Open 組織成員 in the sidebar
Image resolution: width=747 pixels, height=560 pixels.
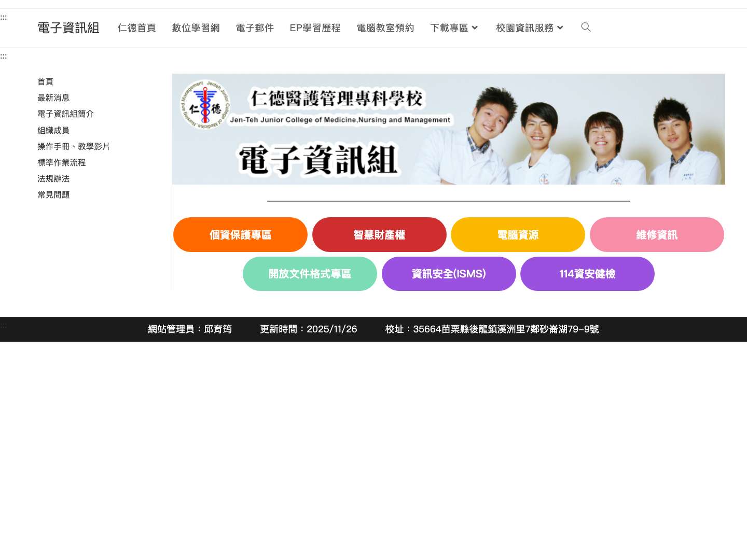point(53,130)
